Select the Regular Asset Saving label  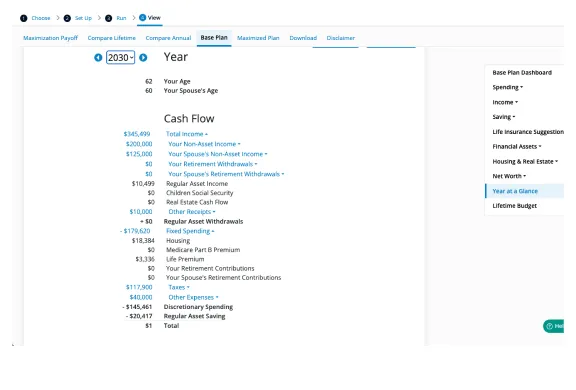click(194, 316)
